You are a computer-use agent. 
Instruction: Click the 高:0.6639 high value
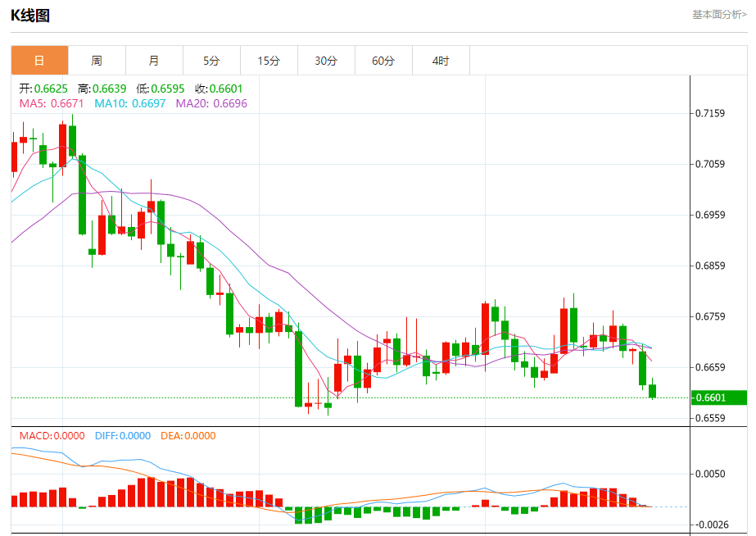(102, 89)
